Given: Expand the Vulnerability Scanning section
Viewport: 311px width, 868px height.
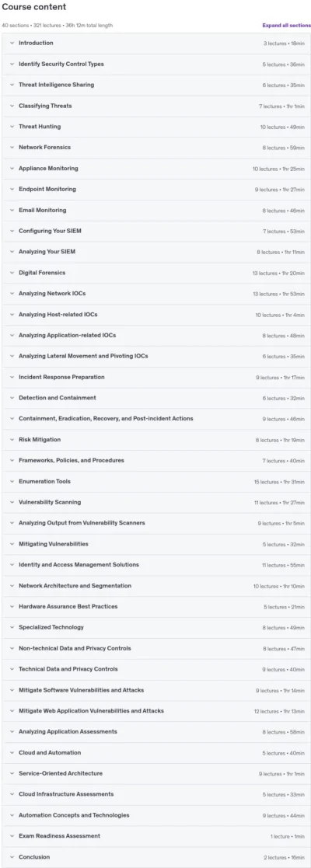Looking at the screenshot, I should (x=156, y=502).
